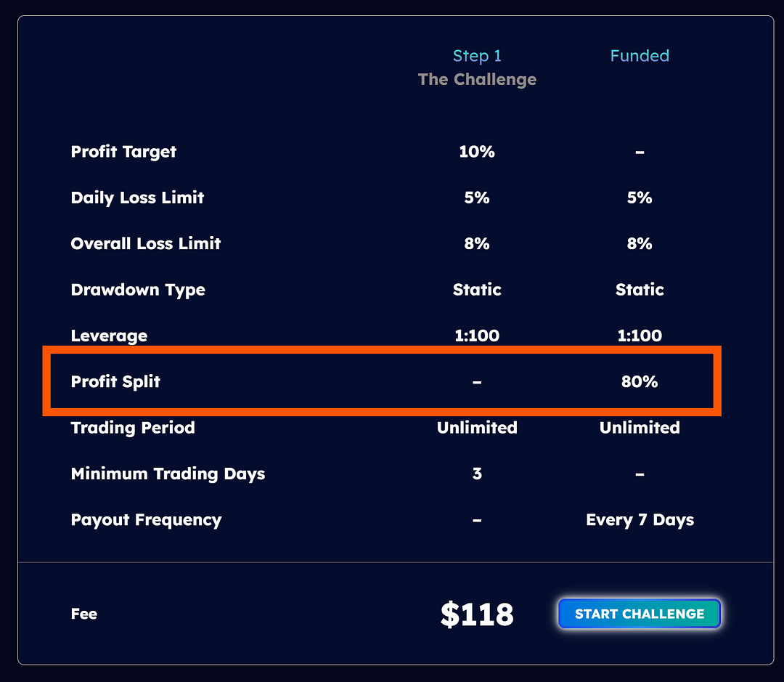
Task: Click the Funded column Unlimited value
Action: click(640, 428)
